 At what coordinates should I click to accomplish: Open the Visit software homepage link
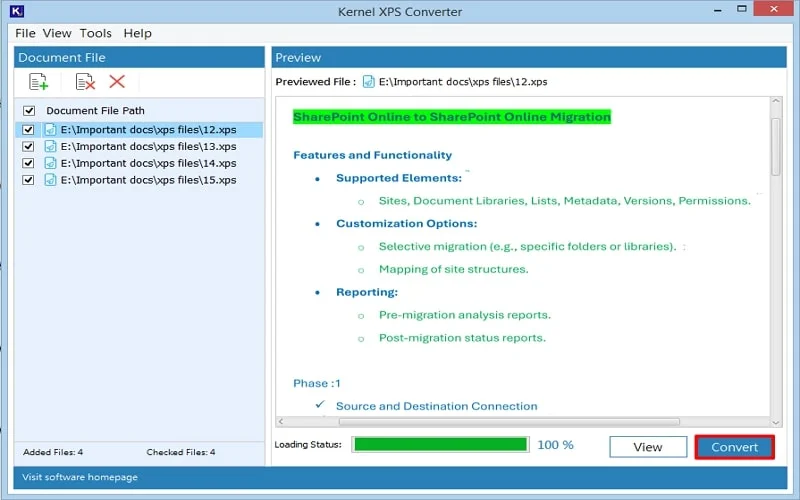click(80, 477)
